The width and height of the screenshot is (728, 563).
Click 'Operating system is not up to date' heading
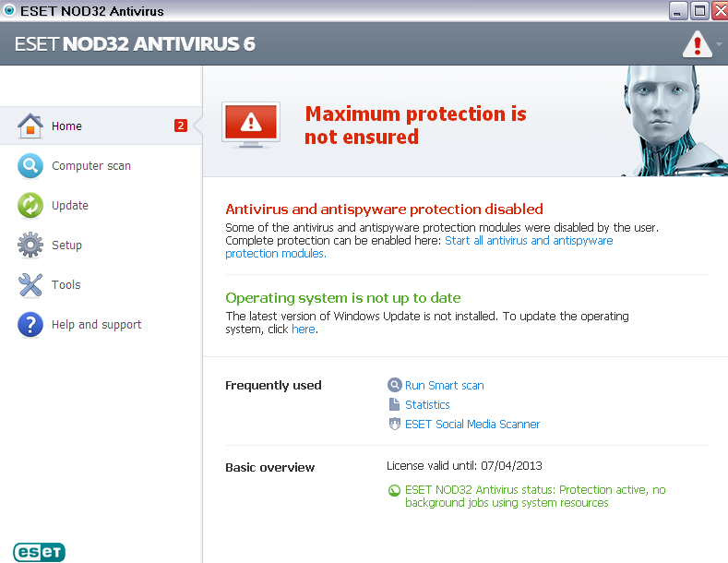tap(343, 298)
